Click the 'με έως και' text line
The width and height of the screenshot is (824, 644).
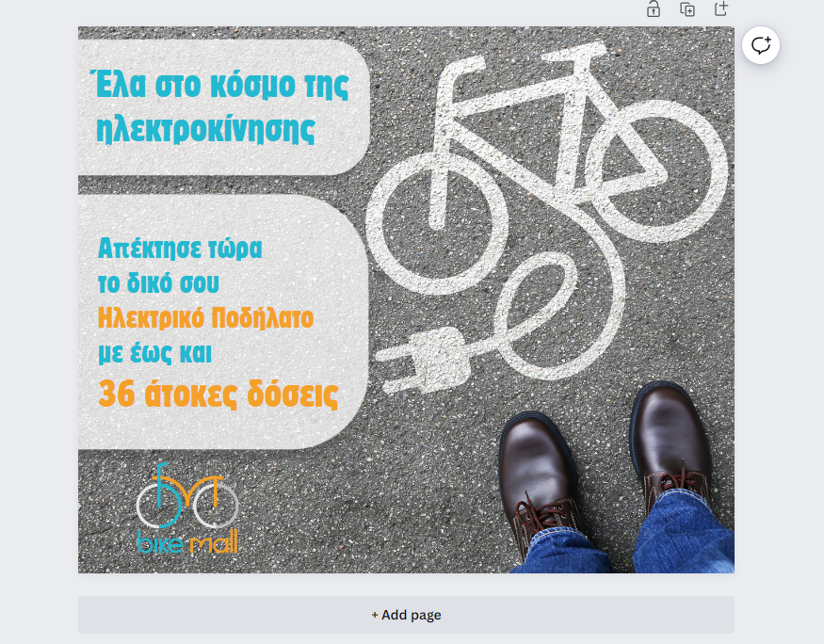pyautogui.click(x=154, y=354)
